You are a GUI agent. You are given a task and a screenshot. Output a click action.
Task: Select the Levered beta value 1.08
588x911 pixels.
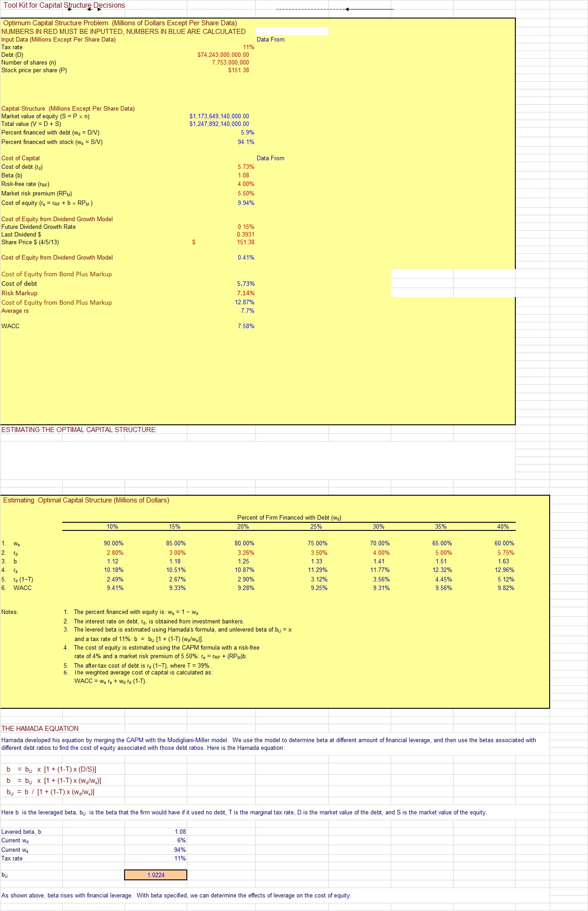click(x=181, y=832)
